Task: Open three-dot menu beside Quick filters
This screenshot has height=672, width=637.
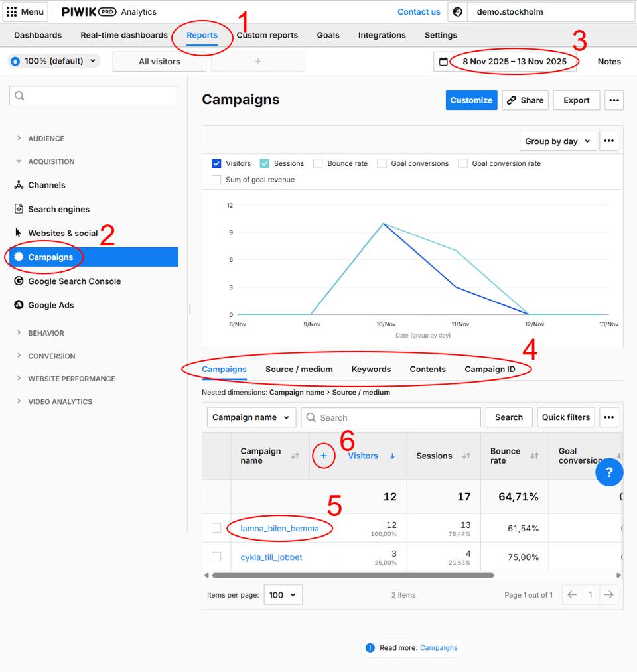Action: coord(608,417)
